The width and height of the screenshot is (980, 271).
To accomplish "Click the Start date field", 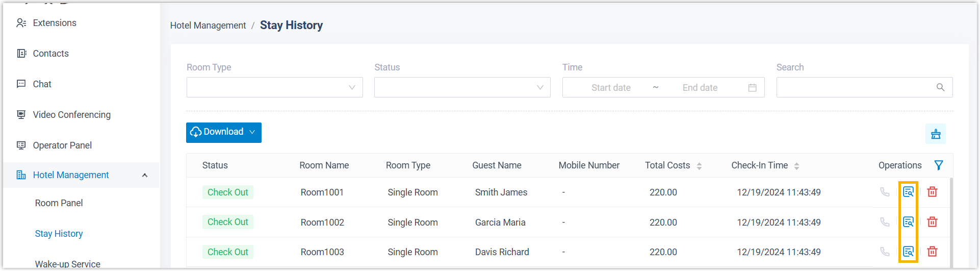I will 611,88.
